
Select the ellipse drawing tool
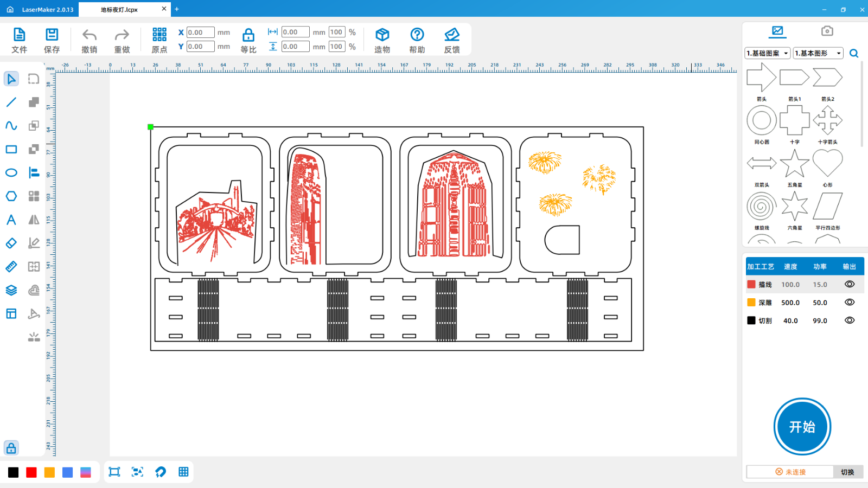(11, 173)
